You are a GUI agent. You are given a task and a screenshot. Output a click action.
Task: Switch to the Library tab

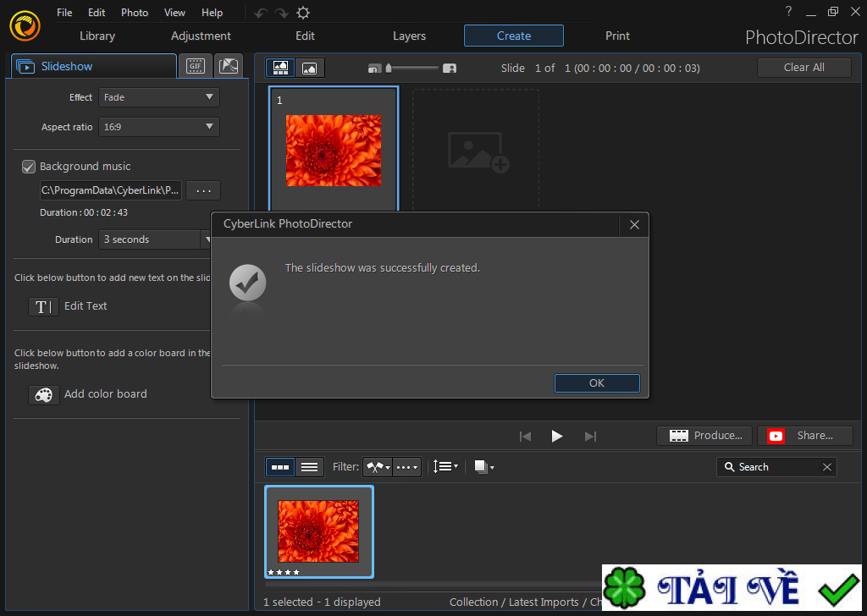click(96, 36)
